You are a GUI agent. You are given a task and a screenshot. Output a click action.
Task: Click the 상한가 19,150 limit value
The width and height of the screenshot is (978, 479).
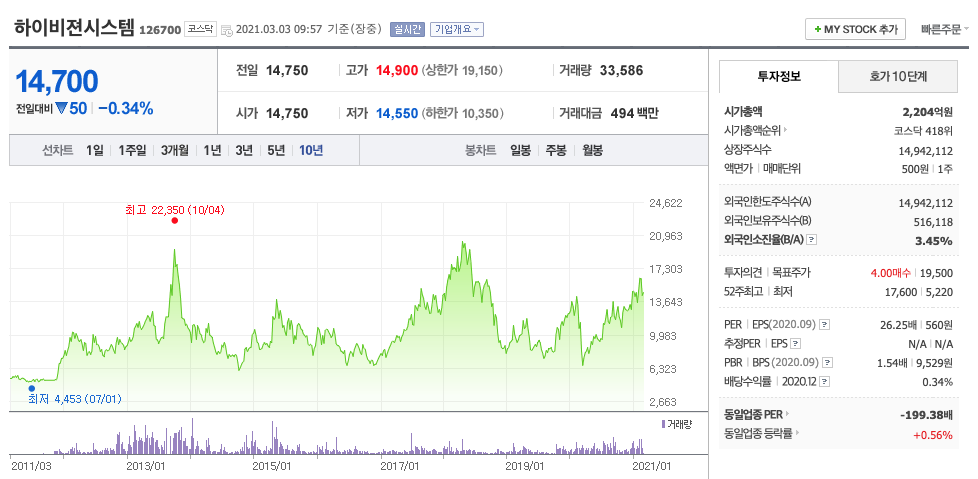462,70
